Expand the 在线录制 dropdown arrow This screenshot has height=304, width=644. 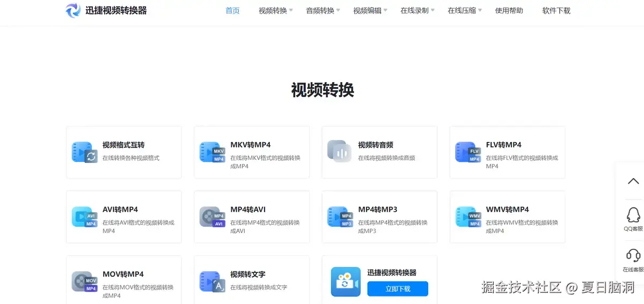point(433,10)
